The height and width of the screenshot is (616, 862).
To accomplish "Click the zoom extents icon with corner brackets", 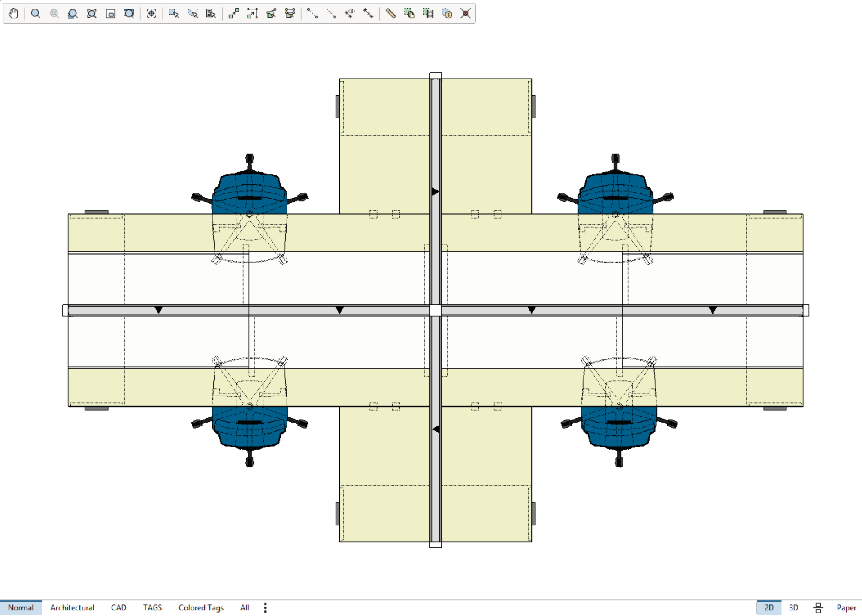I will [x=91, y=14].
